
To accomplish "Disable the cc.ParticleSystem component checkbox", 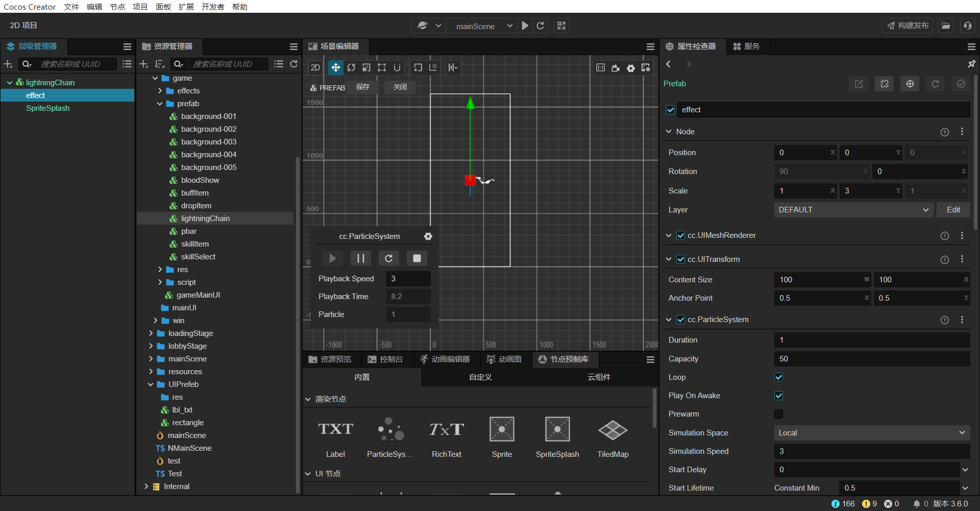I will click(681, 320).
